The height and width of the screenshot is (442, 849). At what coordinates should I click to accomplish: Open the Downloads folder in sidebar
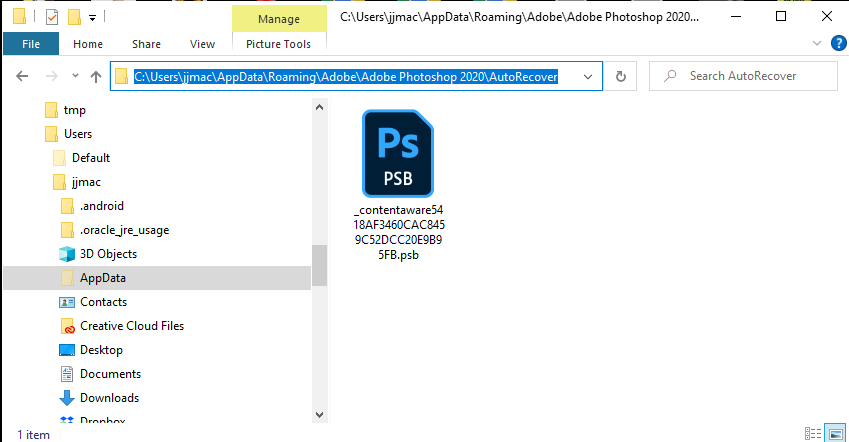coord(109,398)
